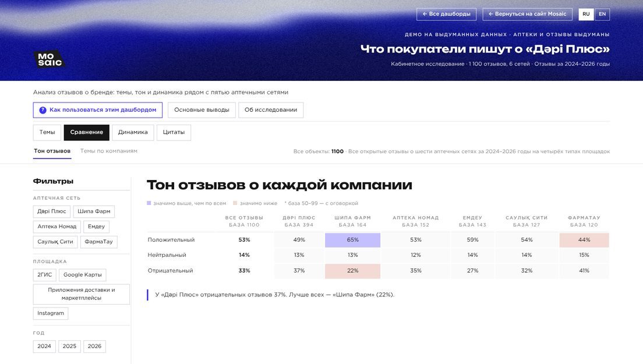
Task: Open 'Как пользоваться этим дашбордом'
Action: point(98,110)
